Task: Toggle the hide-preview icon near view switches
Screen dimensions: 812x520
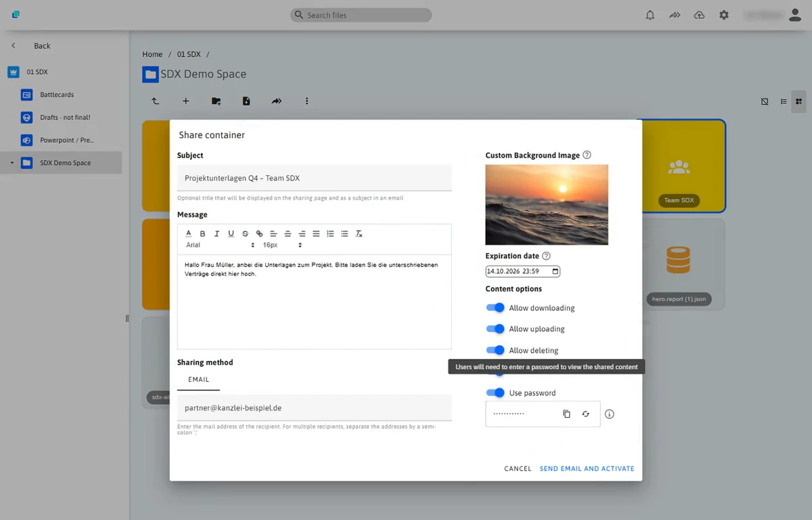Action: (765, 102)
